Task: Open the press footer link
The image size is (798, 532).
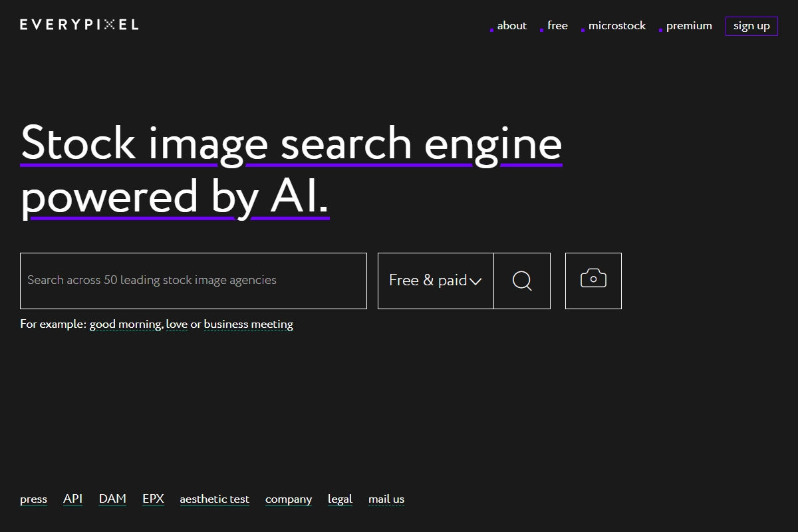Action: (x=33, y=499)
